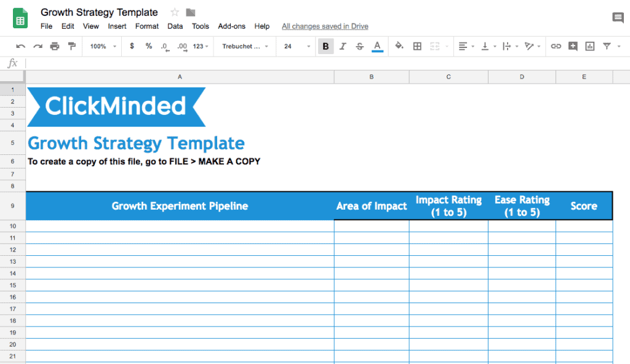Open the Tools menu

click(x=200, y=26)
